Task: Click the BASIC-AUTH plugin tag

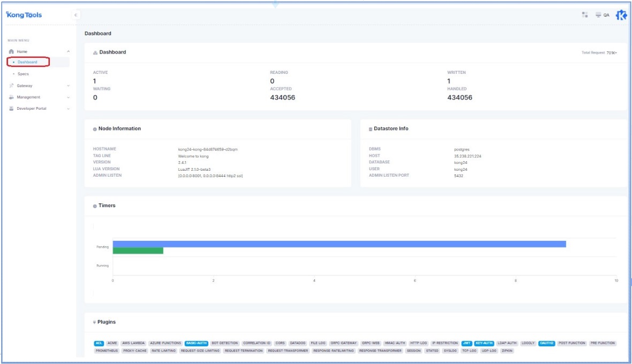Action: point(196,343)
